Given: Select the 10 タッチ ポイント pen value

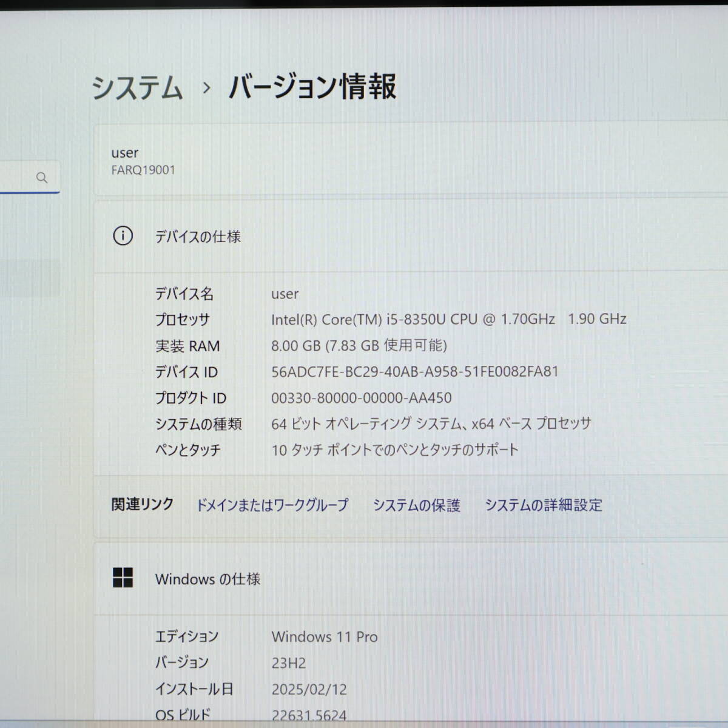Looking at the screenshot, I should pyautogui.click(x=395, y=450).
